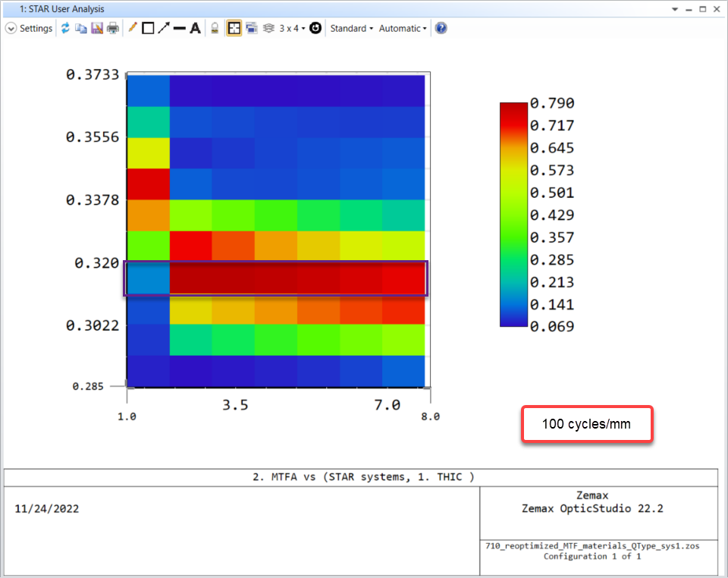Select the text annotation tool

click(195, 28)
